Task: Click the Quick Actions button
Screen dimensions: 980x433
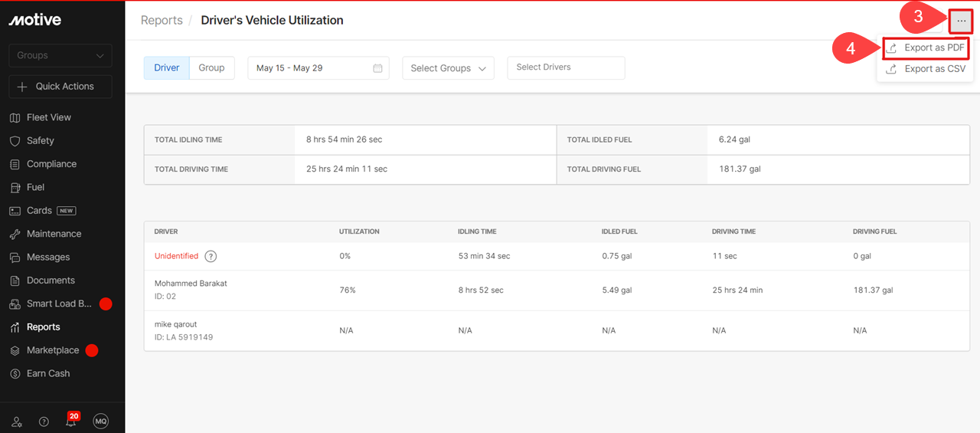Action: (60, 87)
